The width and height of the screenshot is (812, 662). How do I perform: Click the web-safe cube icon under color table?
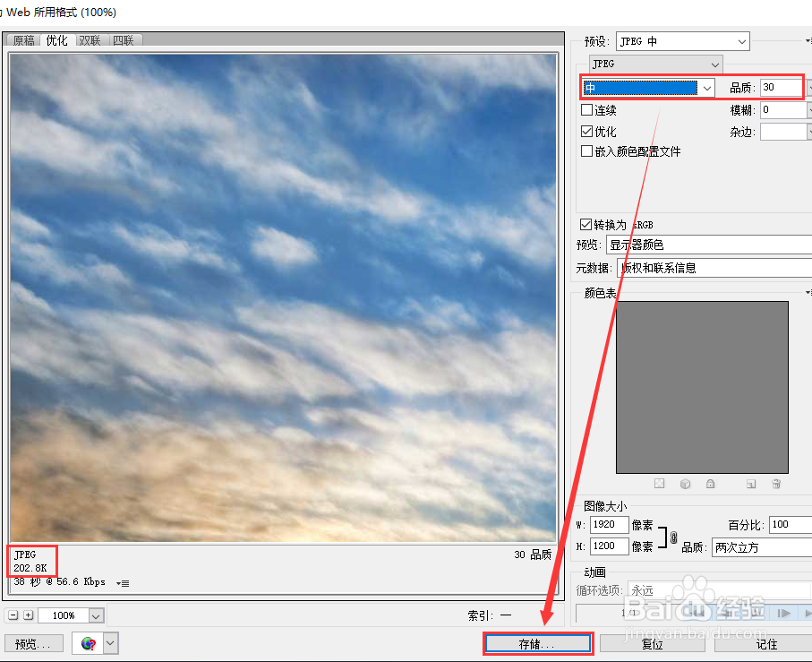(x=685, y=484)
